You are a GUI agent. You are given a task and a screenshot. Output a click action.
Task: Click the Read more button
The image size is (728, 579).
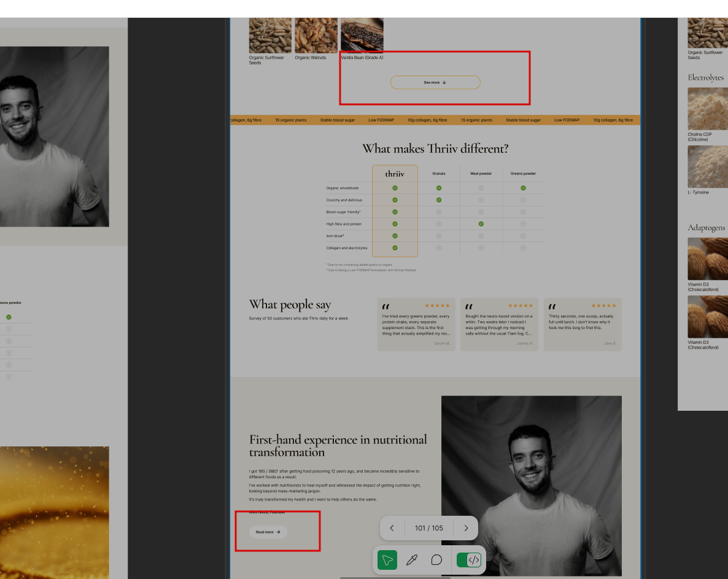coord(268,532)
